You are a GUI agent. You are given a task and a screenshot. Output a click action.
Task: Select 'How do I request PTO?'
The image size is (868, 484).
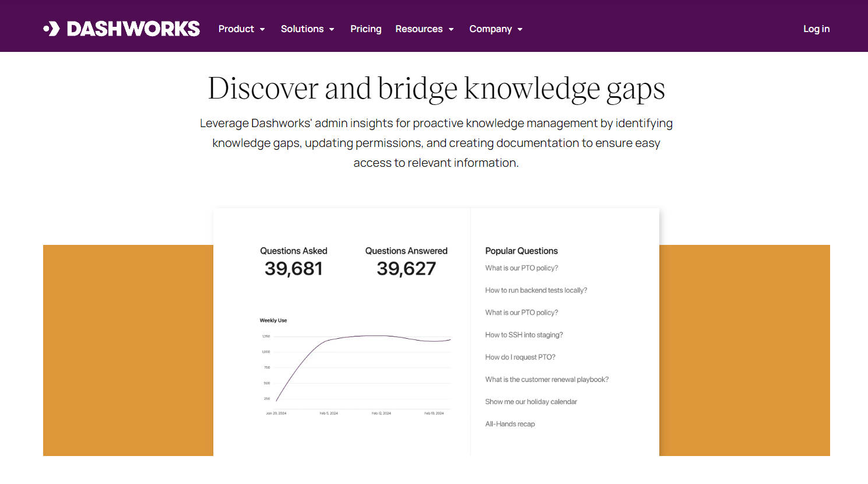tap(520, 357)
